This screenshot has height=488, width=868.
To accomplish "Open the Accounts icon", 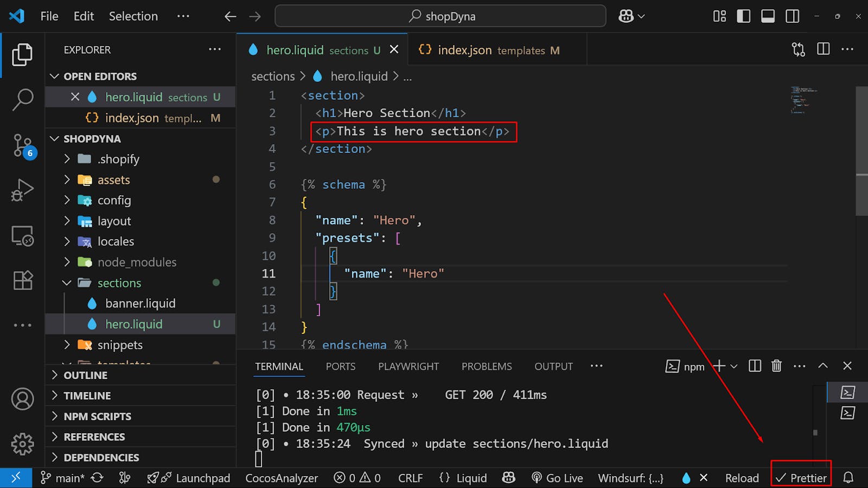I will coord(22,399).
